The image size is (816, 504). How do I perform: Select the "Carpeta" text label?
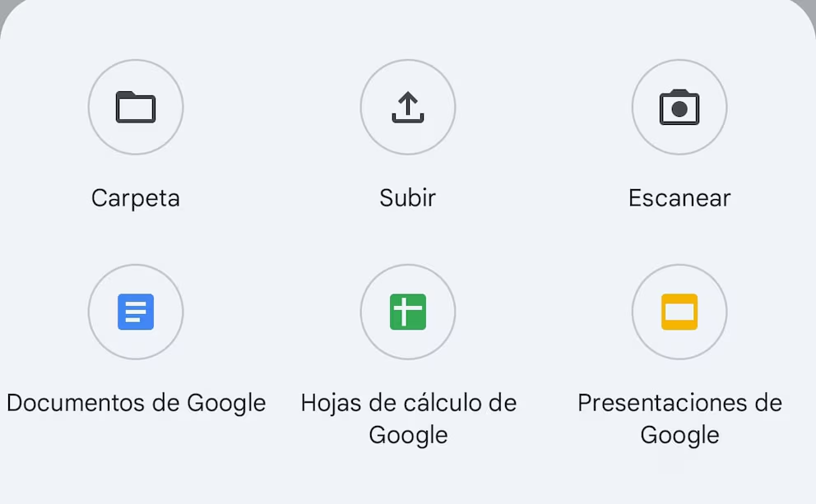point(136,198)
